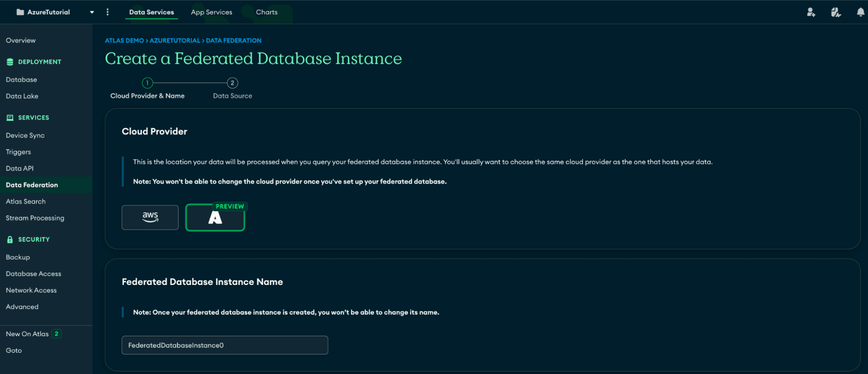Open New On Atlas in sidebar
Viewport: 868px width, 374px height.
point(27,334)
